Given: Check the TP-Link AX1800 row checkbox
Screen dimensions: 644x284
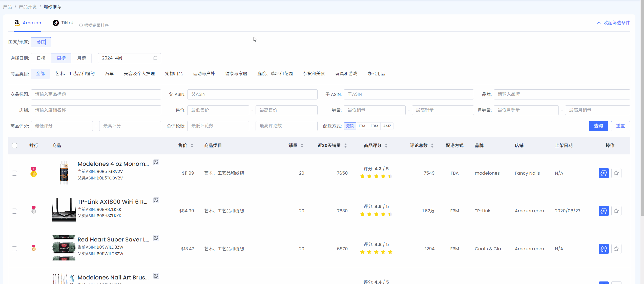Looking at the screenshot, I should click(x=14, y=211).
